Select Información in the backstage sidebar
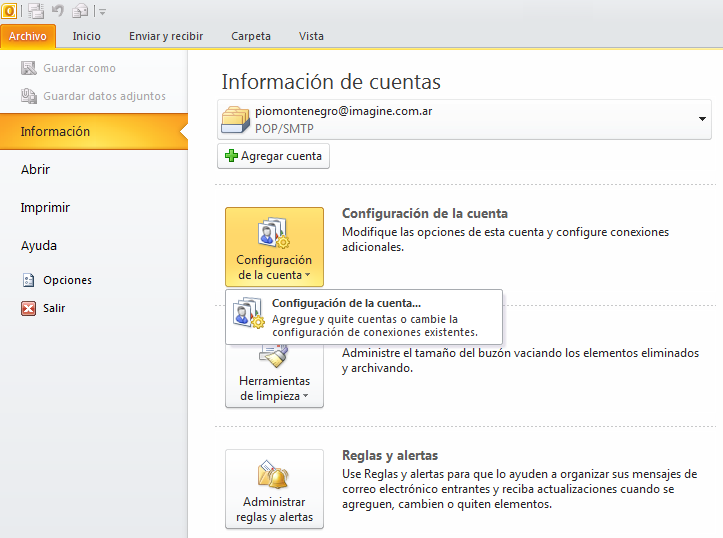The height and width of the screenshot is (538, 723). (94, 131)
